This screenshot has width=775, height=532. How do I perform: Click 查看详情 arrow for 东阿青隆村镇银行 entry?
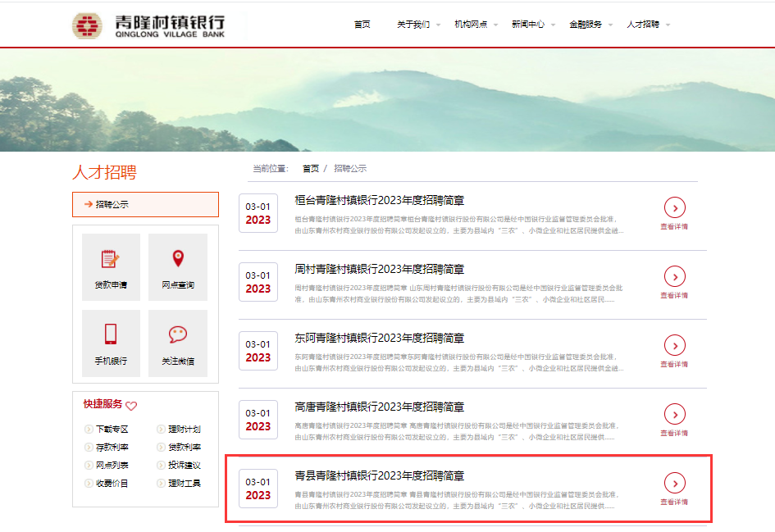coord(674,345)
